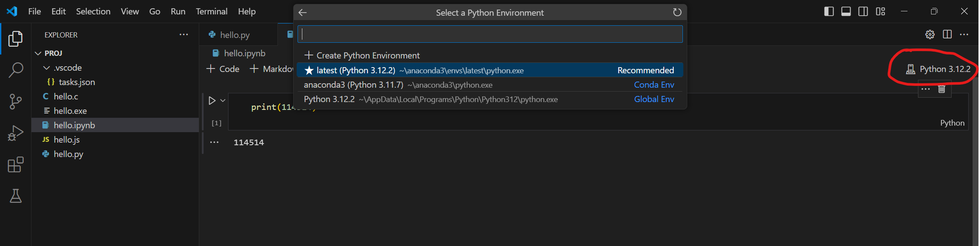Open notebook settings gear icon
The image size is (980, 246).
click(930, 34)
